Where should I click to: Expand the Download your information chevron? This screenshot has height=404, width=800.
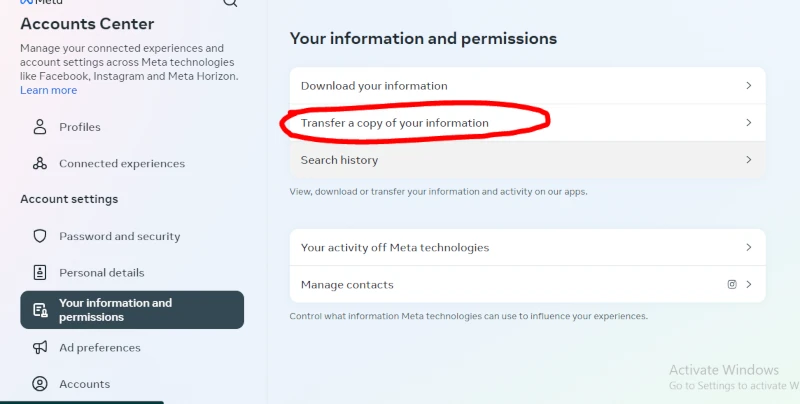[x=748, y=86]
